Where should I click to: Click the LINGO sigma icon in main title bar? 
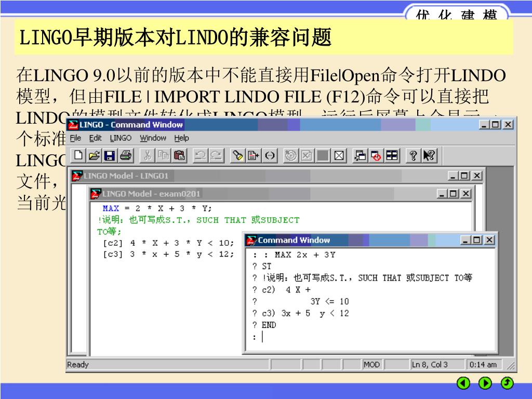point(73,125)
